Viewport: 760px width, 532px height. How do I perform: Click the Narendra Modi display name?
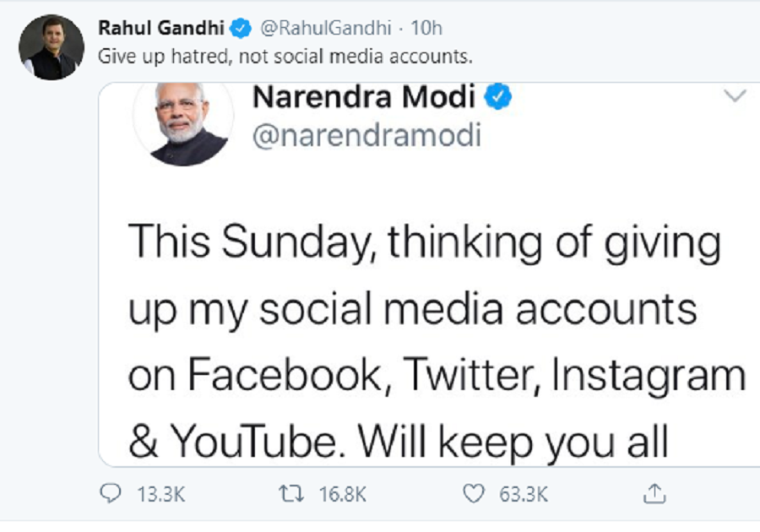(364, 98)
